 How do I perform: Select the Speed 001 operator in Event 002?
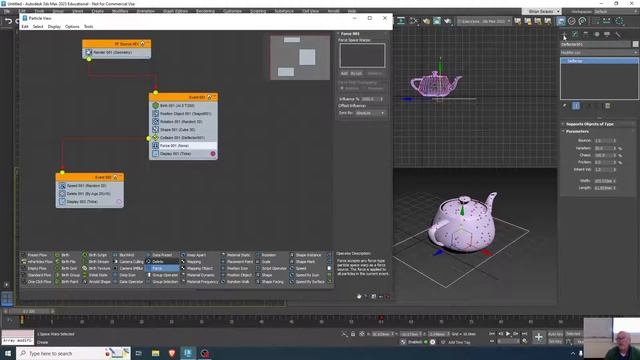(x=90, y=185)
